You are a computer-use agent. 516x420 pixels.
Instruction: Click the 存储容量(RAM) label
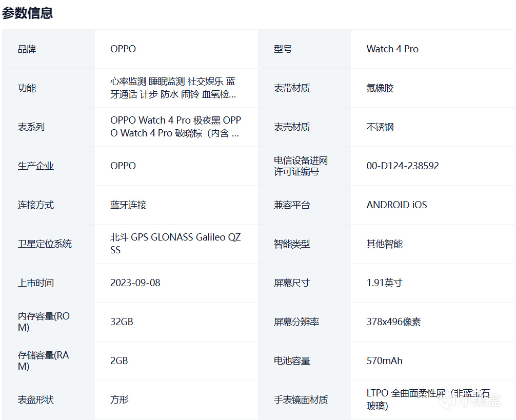[x=44, y=361]
